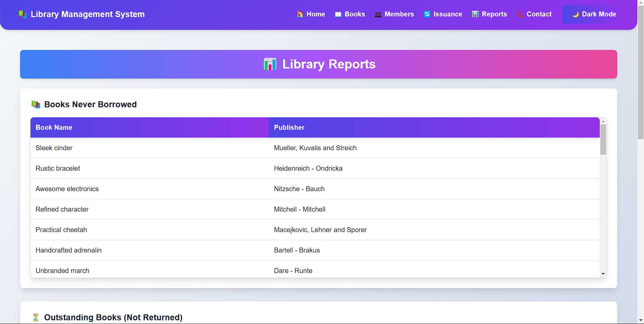The image size is (644, 324).
Task: Click publisher 'Macejkovic, Lehner and Sporer'
Action: (320, 230)
